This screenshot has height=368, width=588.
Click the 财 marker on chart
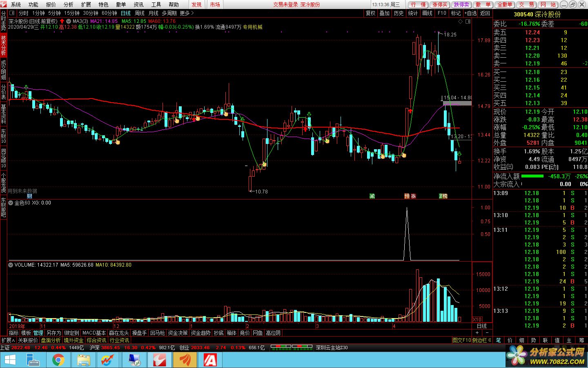click(29, 196)
